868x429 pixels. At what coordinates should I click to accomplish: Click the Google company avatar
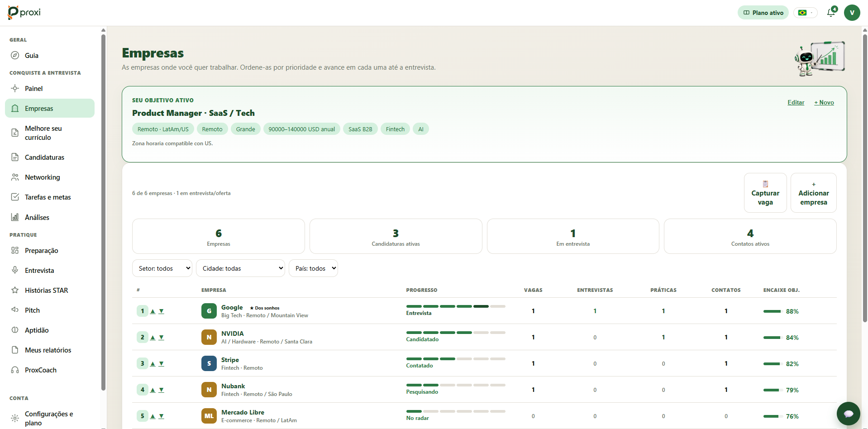click(209, 311)
